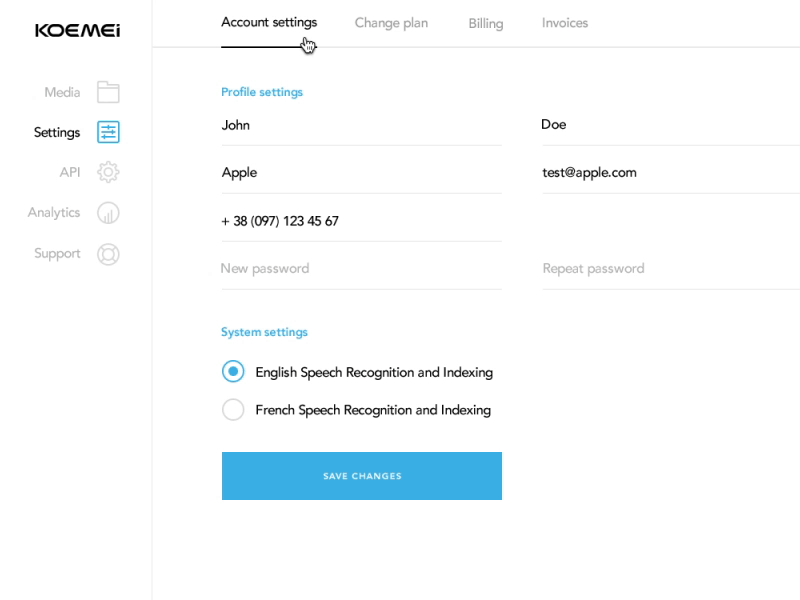Open the Billing tab
800x600 pixels.
484,22
